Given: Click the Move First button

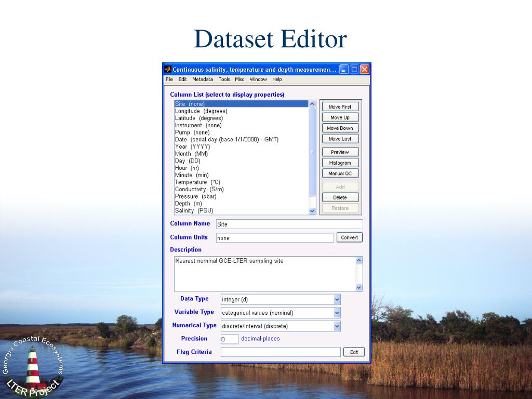Looking at the screenshot, I should coord(340,107).
